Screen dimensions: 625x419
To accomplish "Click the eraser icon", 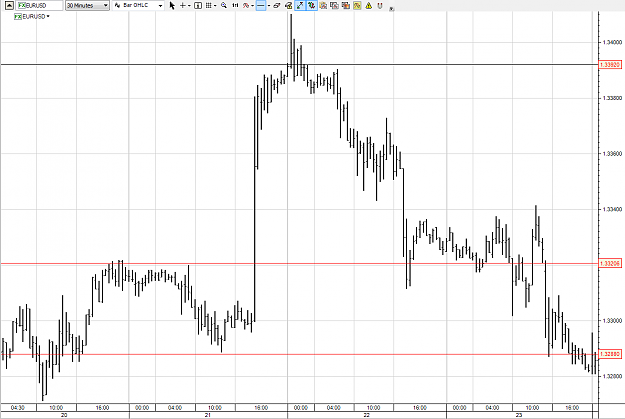I will tap(277, 6).
